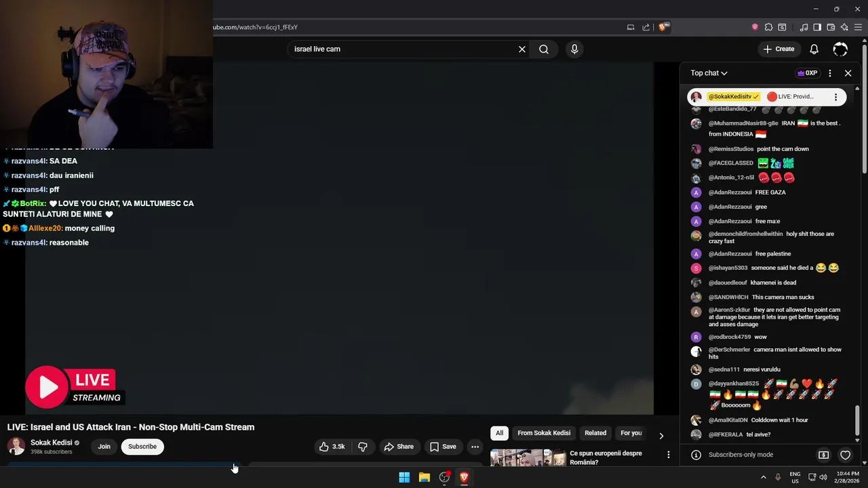Show more filter chips with right arrow

[661, 435]
